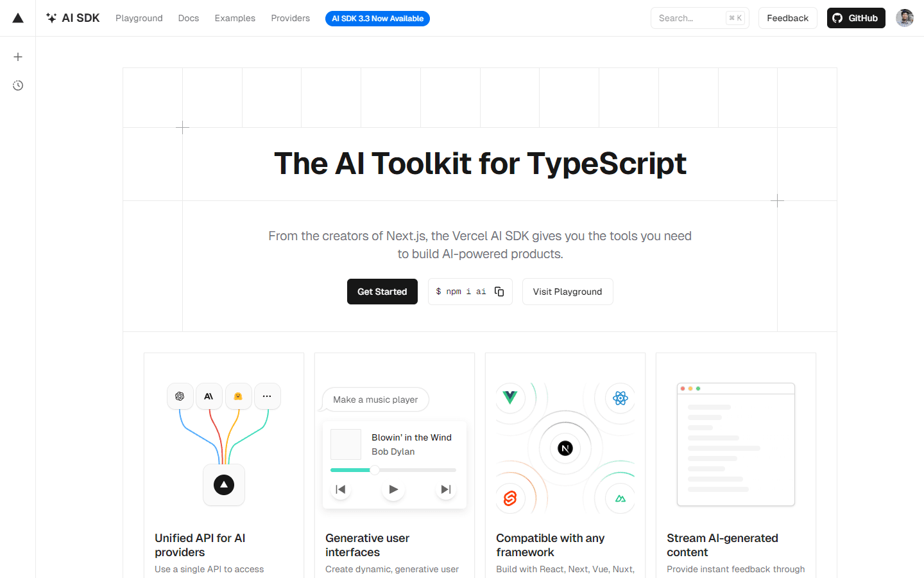Click AI SDK 3.3 Now Available badge
924x578 pixels.
coord(377,19)
